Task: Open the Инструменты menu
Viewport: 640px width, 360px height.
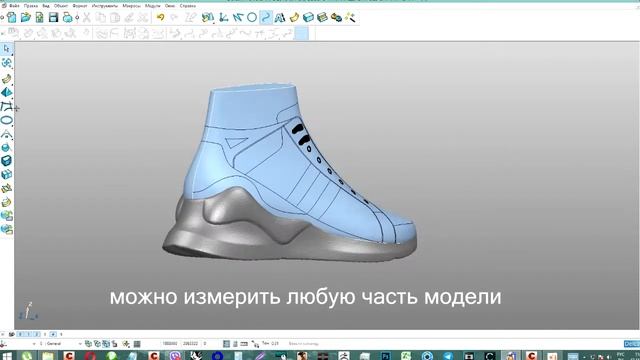Action: coord(105,6)
